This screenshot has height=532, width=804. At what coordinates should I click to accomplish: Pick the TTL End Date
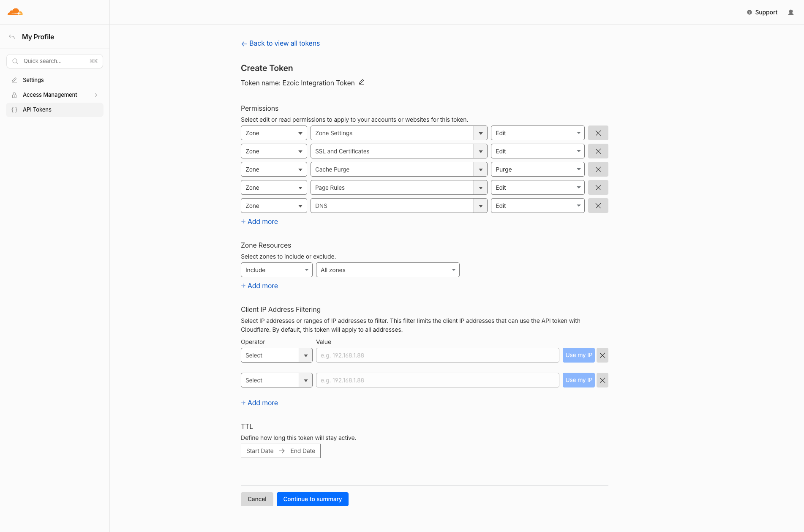303,451
